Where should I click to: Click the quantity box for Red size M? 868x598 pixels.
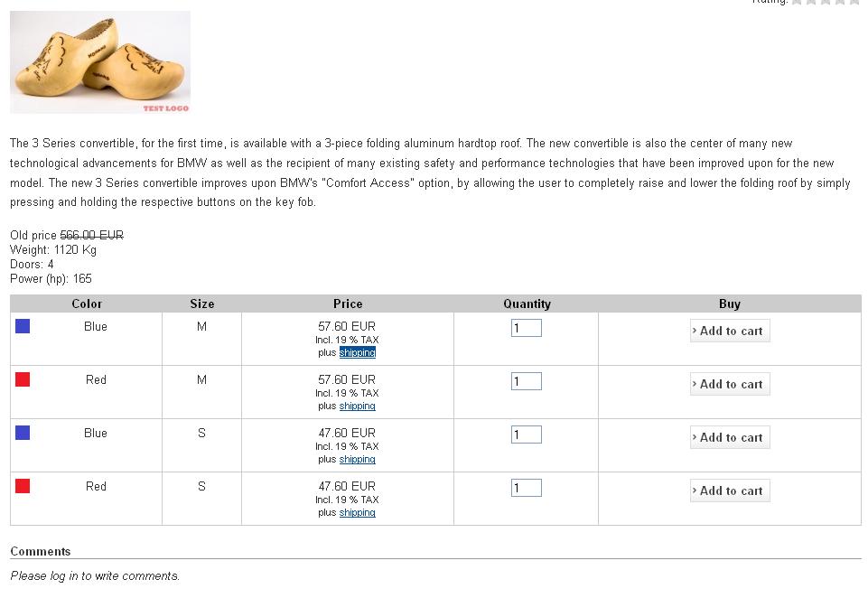pos(526,381)
